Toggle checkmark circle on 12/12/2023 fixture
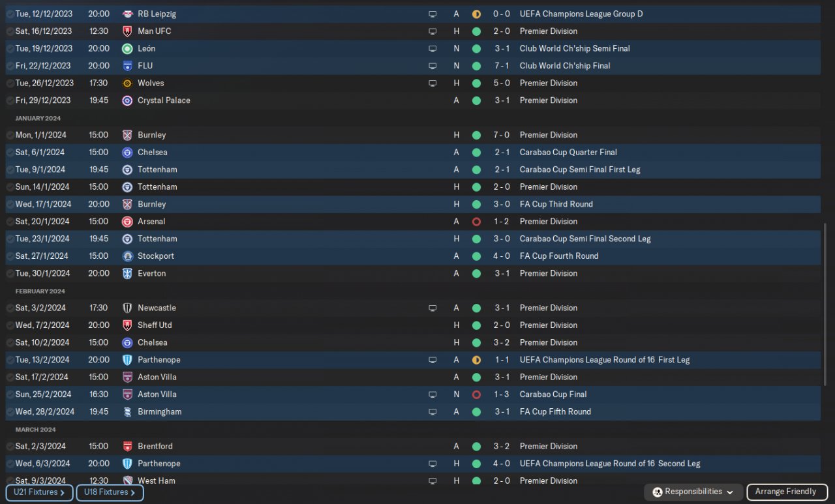 [10, 14]
